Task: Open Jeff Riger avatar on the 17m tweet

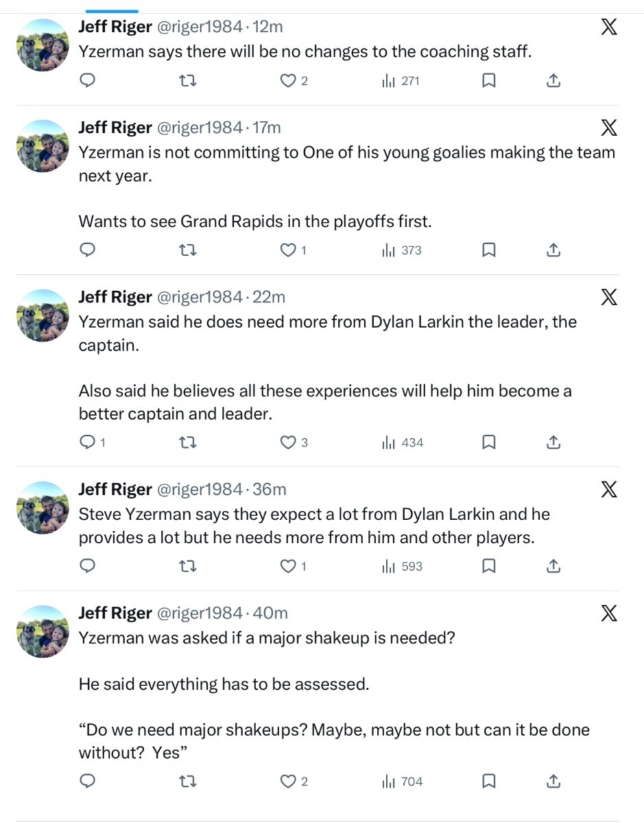Action: (43, 145)
